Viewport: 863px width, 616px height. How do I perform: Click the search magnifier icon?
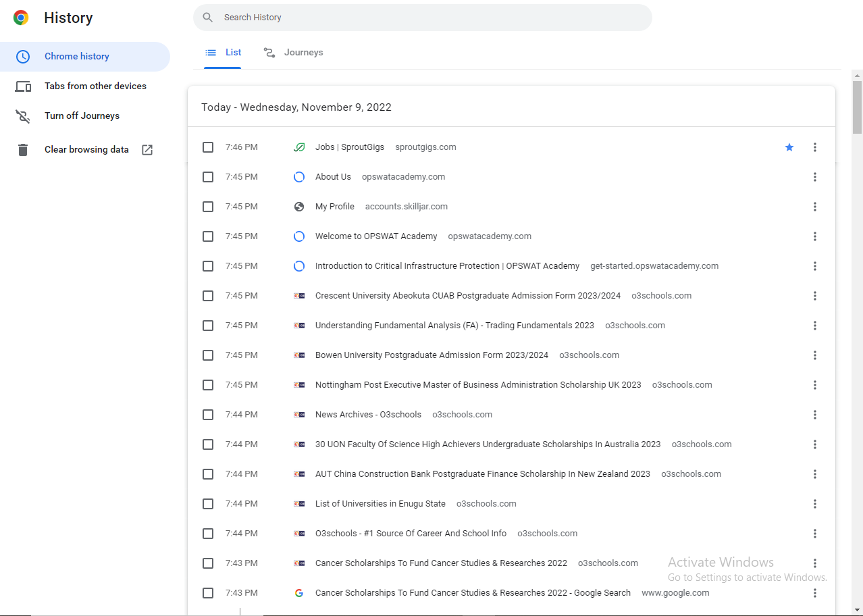pos(208,18)
